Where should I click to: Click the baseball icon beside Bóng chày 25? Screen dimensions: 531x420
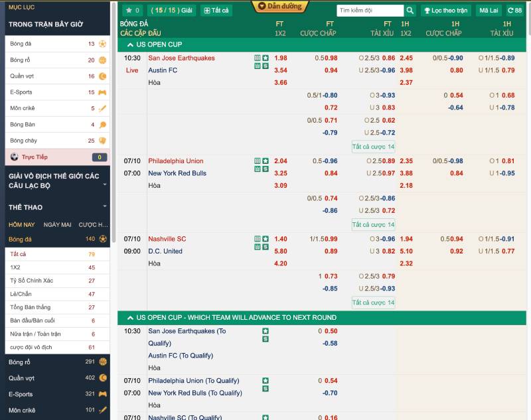click(x=102, y=141)
